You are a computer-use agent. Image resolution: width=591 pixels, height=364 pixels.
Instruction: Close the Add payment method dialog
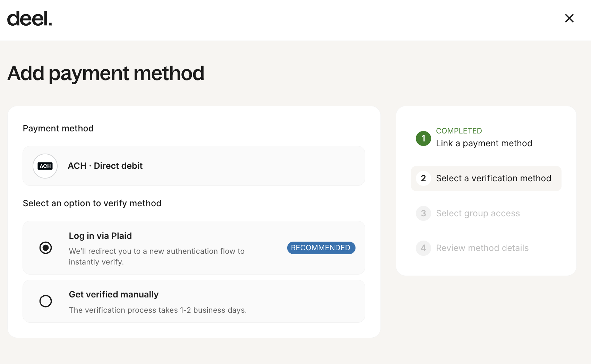[x=569, y=18]
